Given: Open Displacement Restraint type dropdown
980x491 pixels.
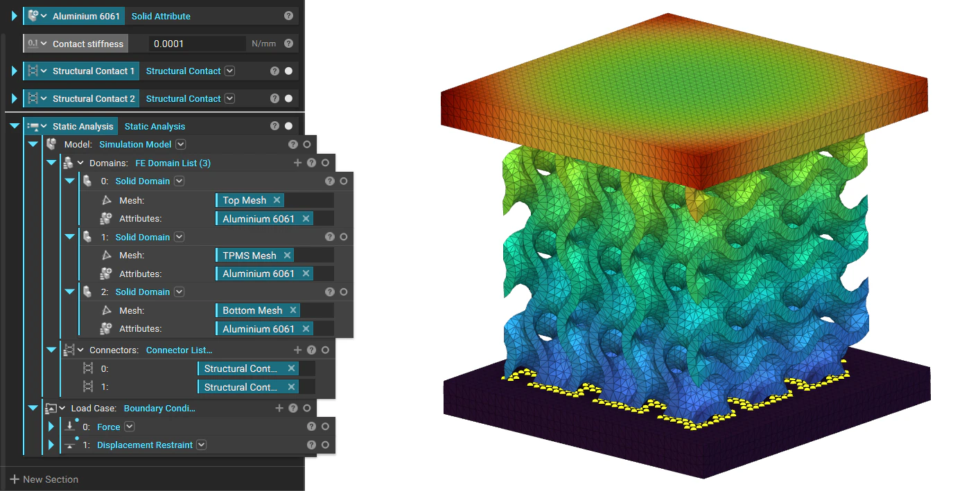Looking at the screenshot, I should [x=201, y=445].
